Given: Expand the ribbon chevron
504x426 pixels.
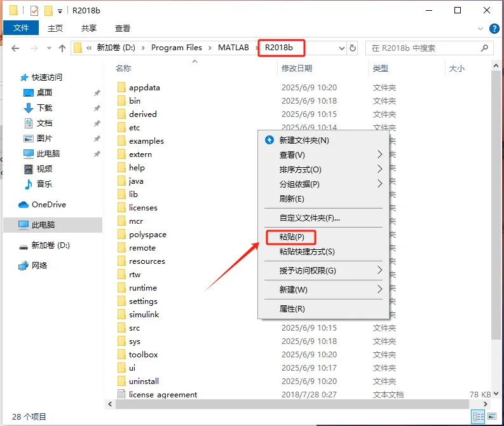Looking at the screenshot, I should [480, 29].
